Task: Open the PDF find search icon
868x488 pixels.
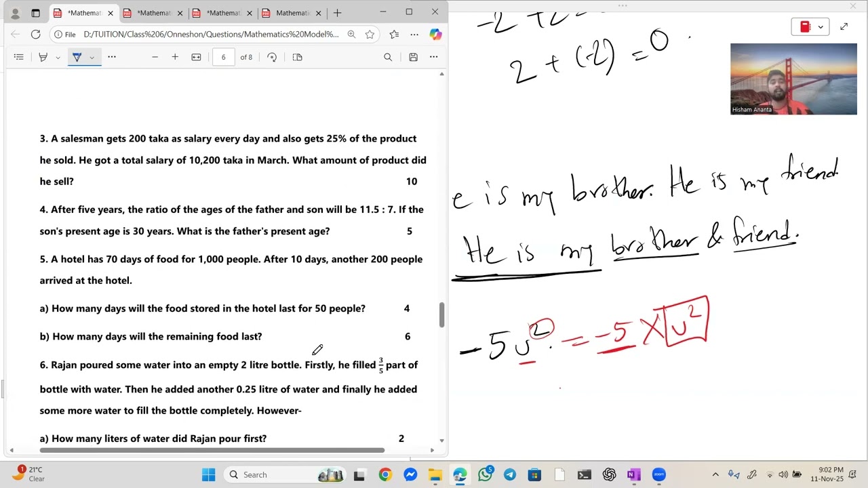Action: point(388,57)
